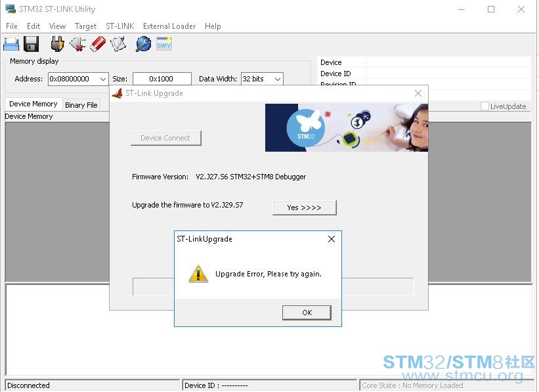This screenshot has width=539, height=392.
Task: Click the Memory display group label
Action: coord(34,61)
